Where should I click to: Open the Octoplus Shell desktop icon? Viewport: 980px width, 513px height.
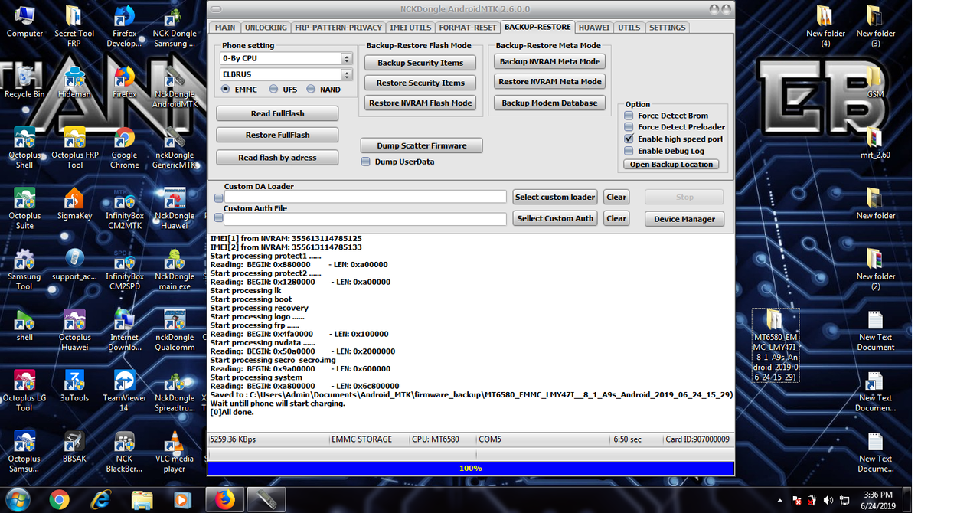(24, 148)
